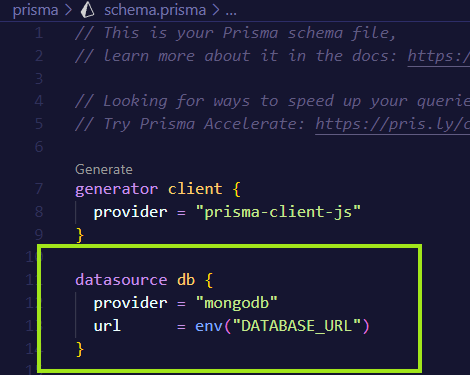Click line number 7 in gutter
Screen dimensions: 470x375
tap(39, 189)
